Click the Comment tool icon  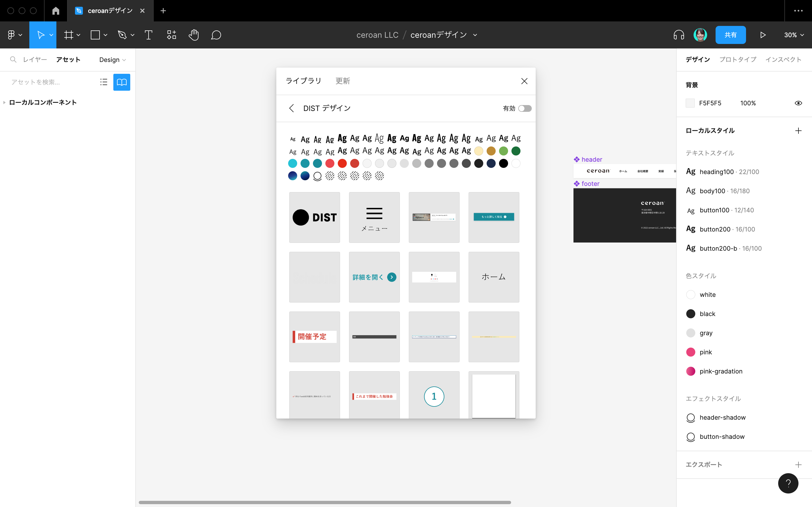pyautogui.click(x=216, y=35)
